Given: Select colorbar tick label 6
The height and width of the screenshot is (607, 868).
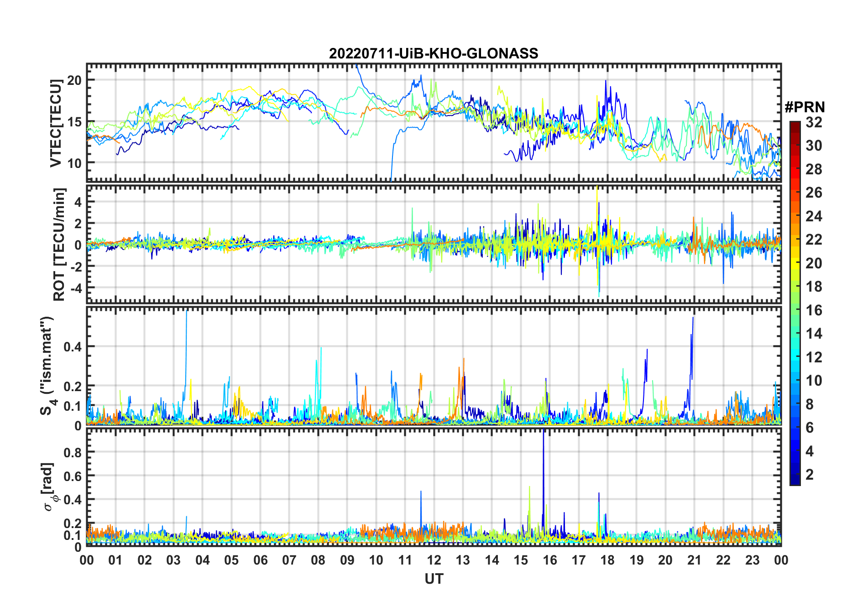Looking at the screenshot, I should pyautogui.click(x=810, y=428).
